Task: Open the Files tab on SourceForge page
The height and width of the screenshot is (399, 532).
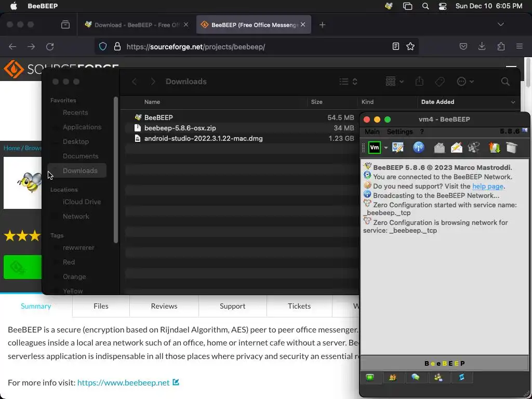Action: [101, 306]
